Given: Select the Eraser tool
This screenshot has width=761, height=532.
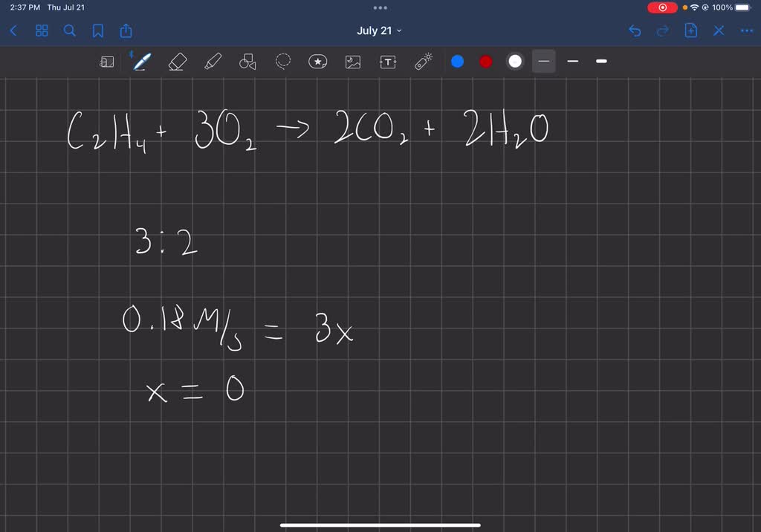Looking at the screenshot, I should [x=177, y=62].
